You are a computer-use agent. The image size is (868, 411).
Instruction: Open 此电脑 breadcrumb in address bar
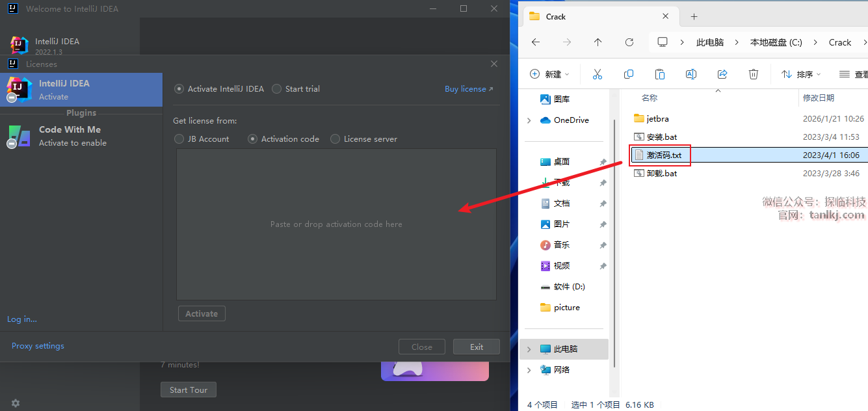coord(710,42)
